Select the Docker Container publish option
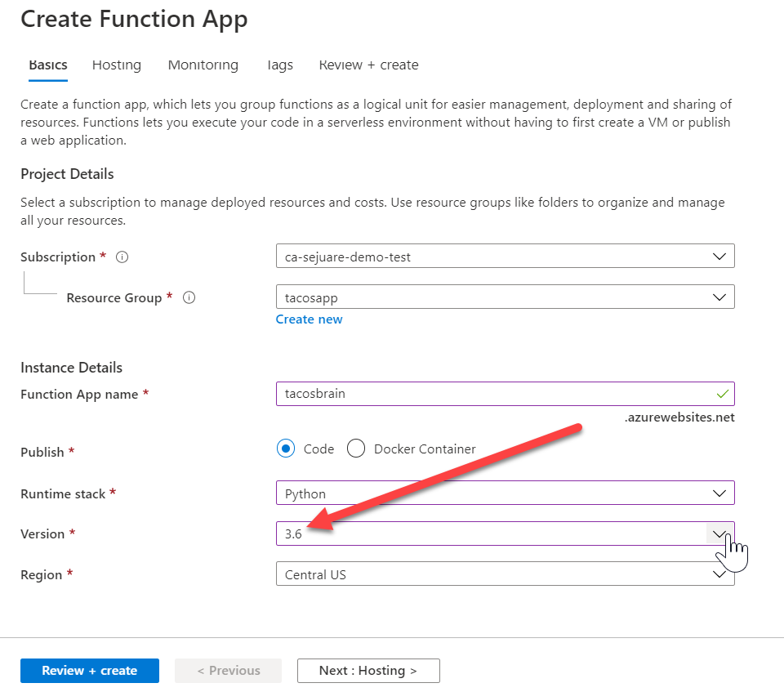The height and width of the screenshot is (692, 784). [x=356, y=449]
